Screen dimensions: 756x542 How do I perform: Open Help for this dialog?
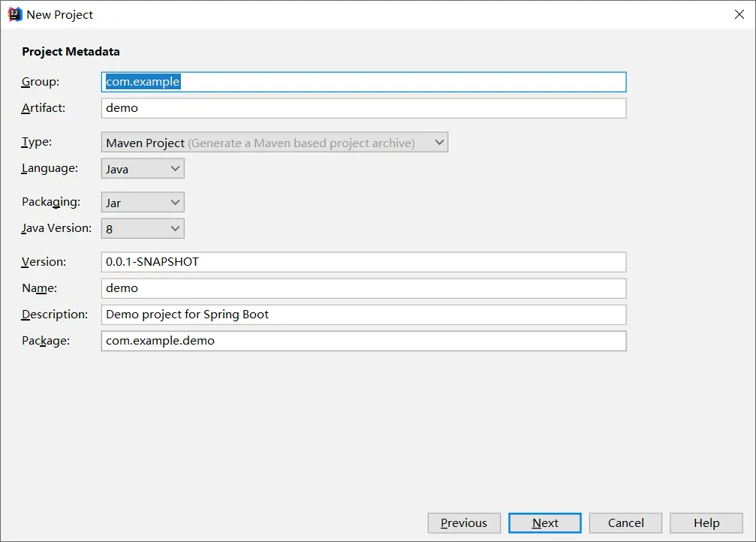click(706, 523)
